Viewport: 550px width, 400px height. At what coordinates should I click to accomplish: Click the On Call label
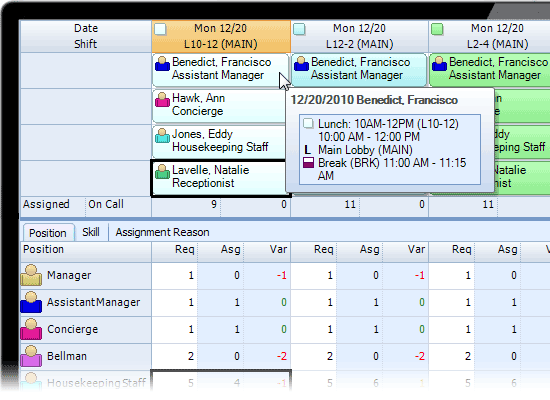point(106,204)
